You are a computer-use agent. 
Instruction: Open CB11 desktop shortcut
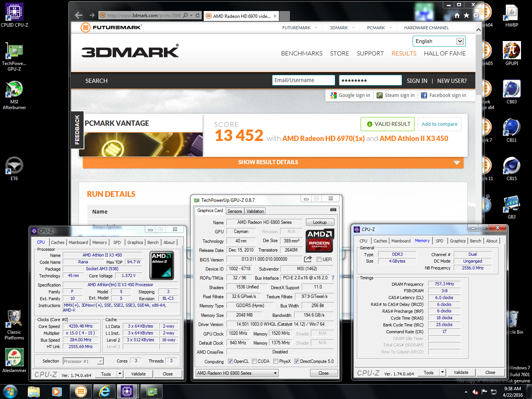[x=511, y=130]
